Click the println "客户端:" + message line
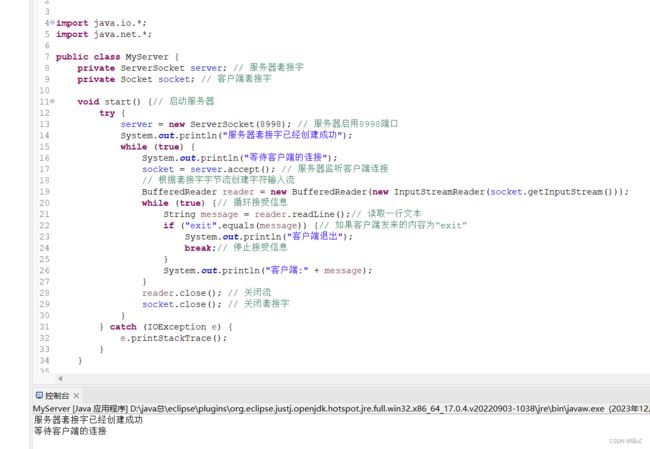This screenshot has width=650, height=449. click(267, 270)
